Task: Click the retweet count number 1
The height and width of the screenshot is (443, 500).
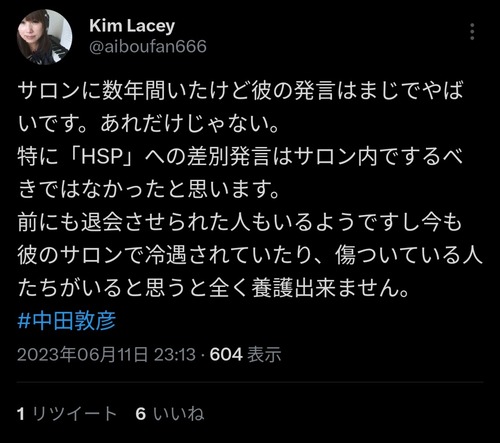Action: [21, 414]
